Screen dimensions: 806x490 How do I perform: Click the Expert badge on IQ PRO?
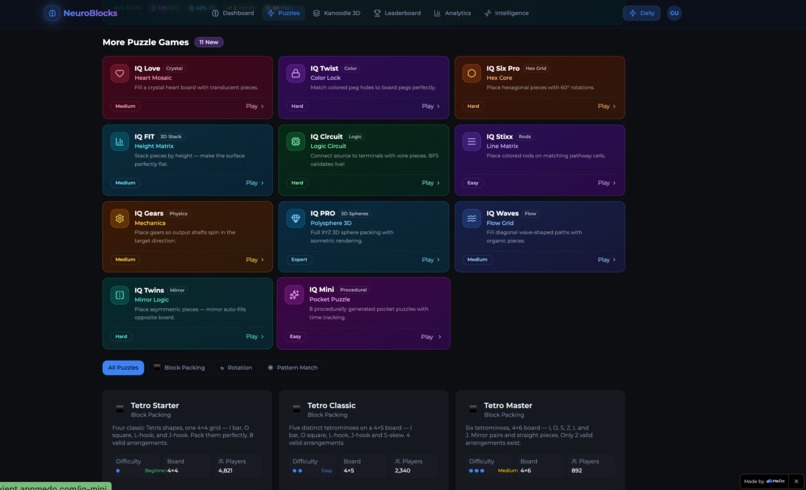299,260
